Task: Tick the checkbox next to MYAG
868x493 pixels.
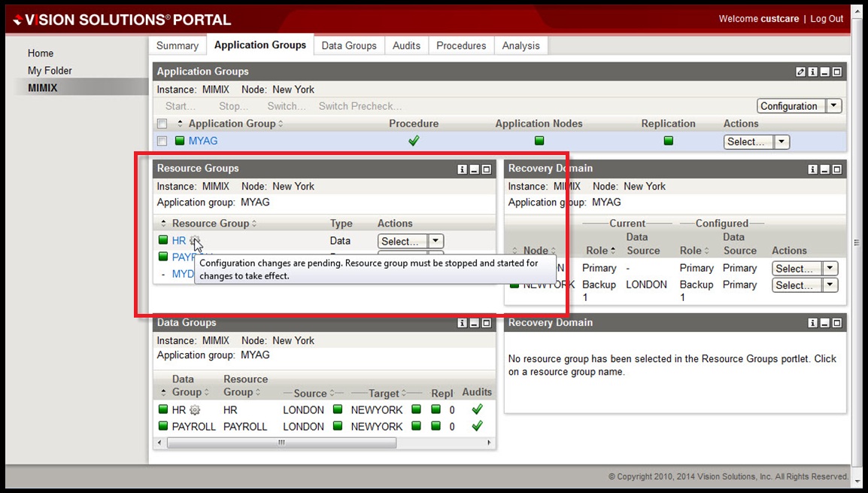Action: pyautogui.click(x=162, y=141)
